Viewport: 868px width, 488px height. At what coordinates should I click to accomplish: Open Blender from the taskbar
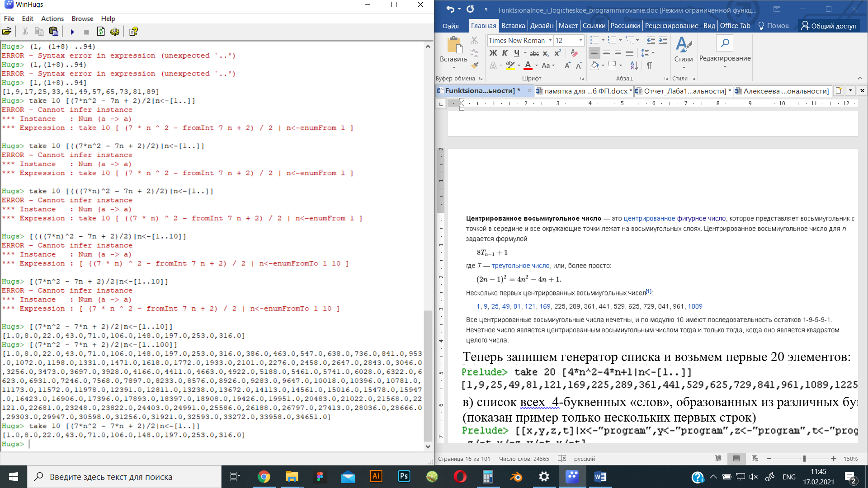pos(516,477)
